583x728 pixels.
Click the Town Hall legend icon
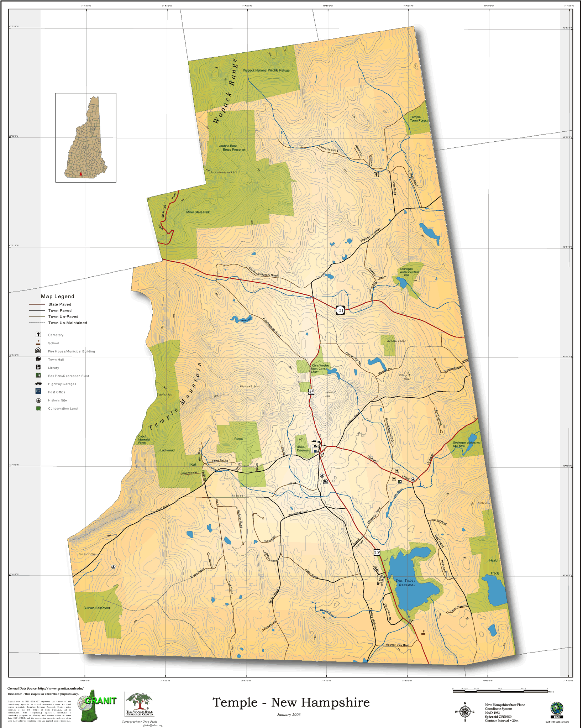pos(38,359)
